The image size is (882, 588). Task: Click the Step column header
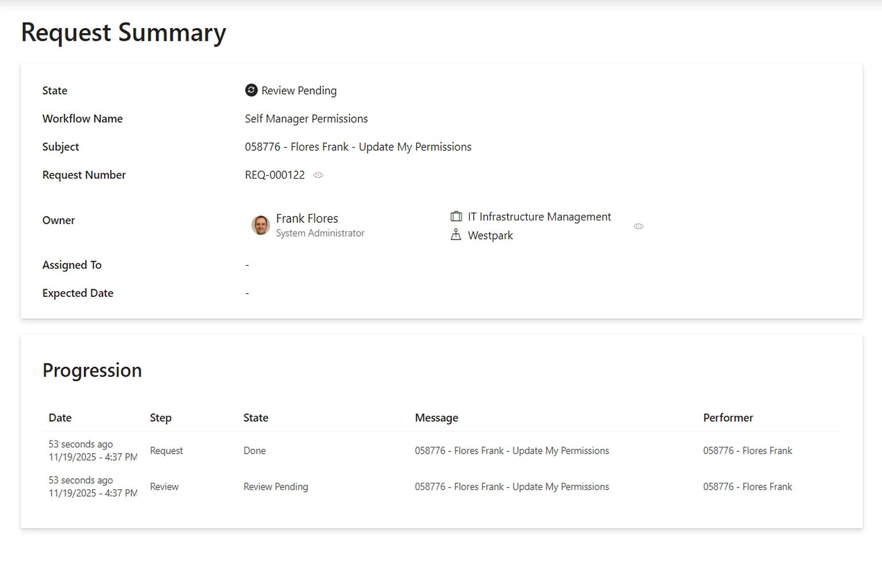(x=160, y=417)
